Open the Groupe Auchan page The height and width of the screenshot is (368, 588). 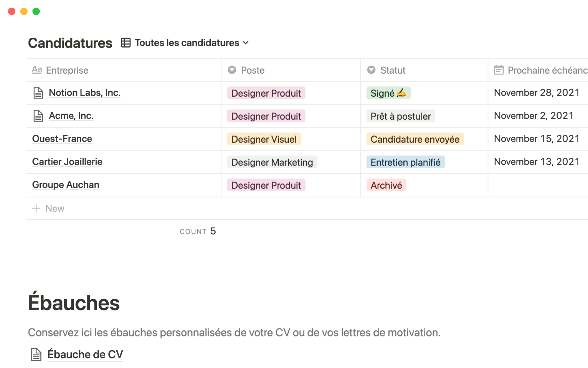[66, 185]
